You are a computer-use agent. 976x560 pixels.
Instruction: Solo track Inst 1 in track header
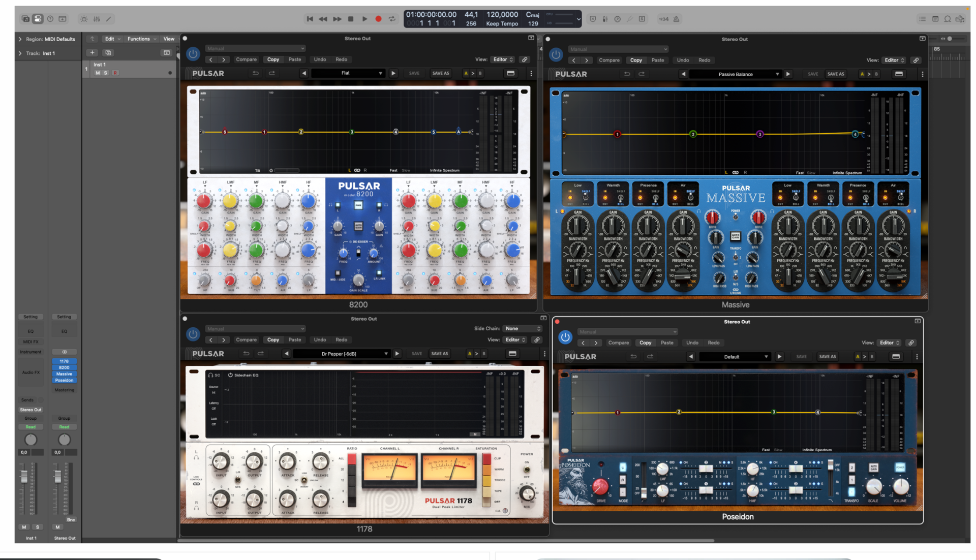[x=106, y=73]
